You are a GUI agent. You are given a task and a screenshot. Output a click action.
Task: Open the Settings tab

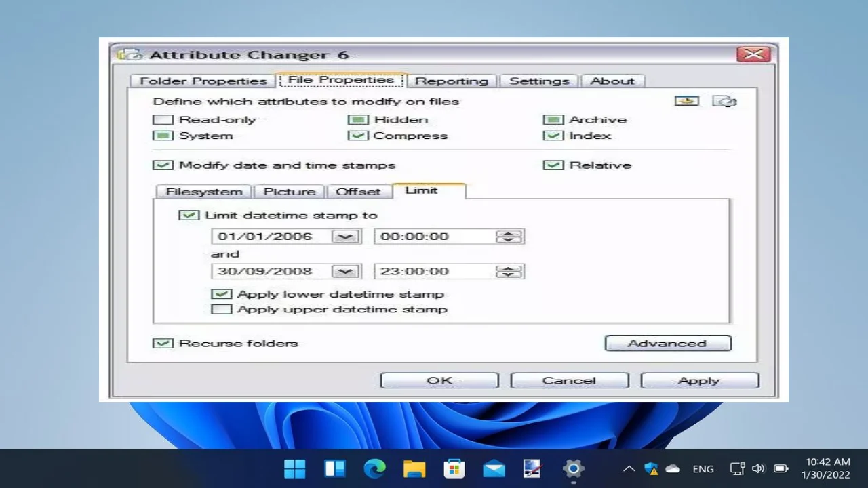tap(539, 81)
